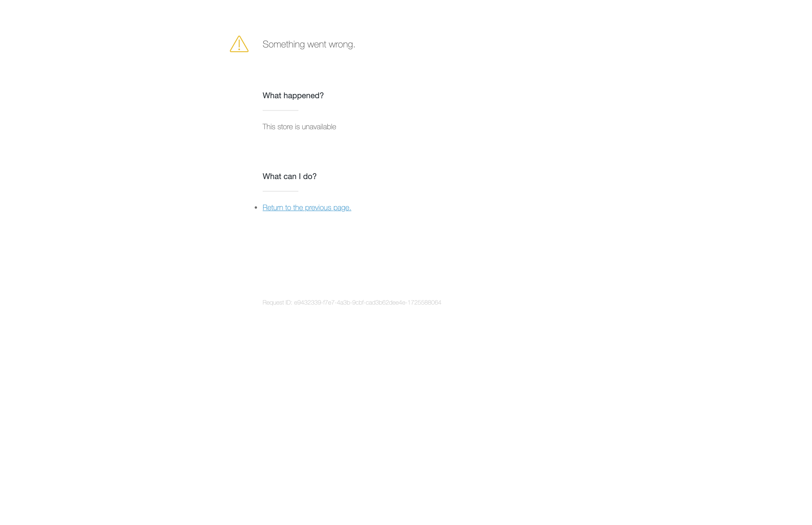Image resolution: width=812 pixels, height=525 pixels.
Task: Select the bullet point before the return link
Action: pos(256,207)
